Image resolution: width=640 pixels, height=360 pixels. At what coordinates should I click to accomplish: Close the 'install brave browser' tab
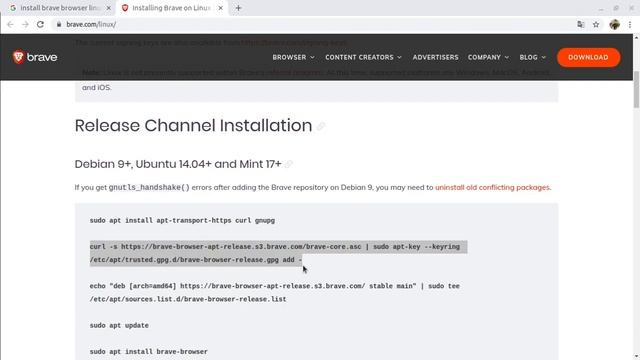coord(109,8)
